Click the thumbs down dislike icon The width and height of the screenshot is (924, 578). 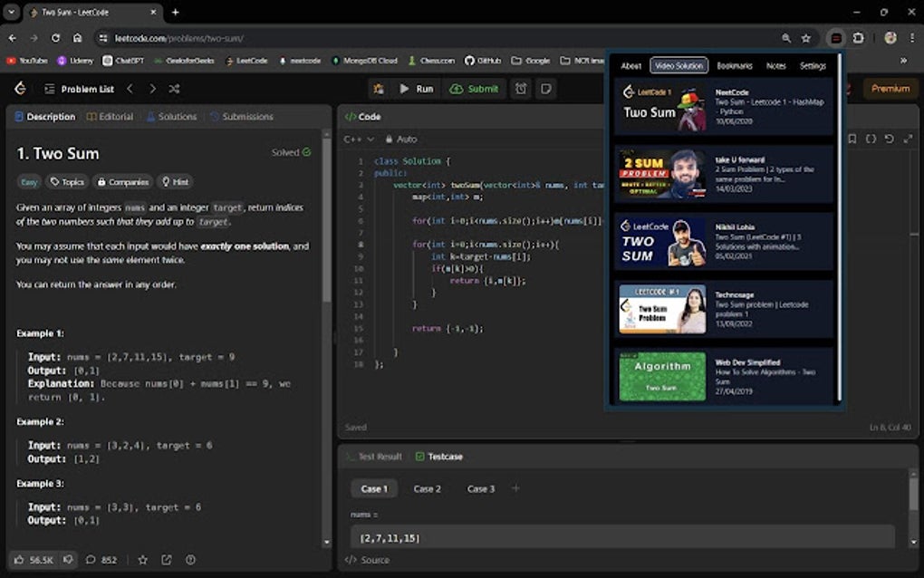click(68, 560)
